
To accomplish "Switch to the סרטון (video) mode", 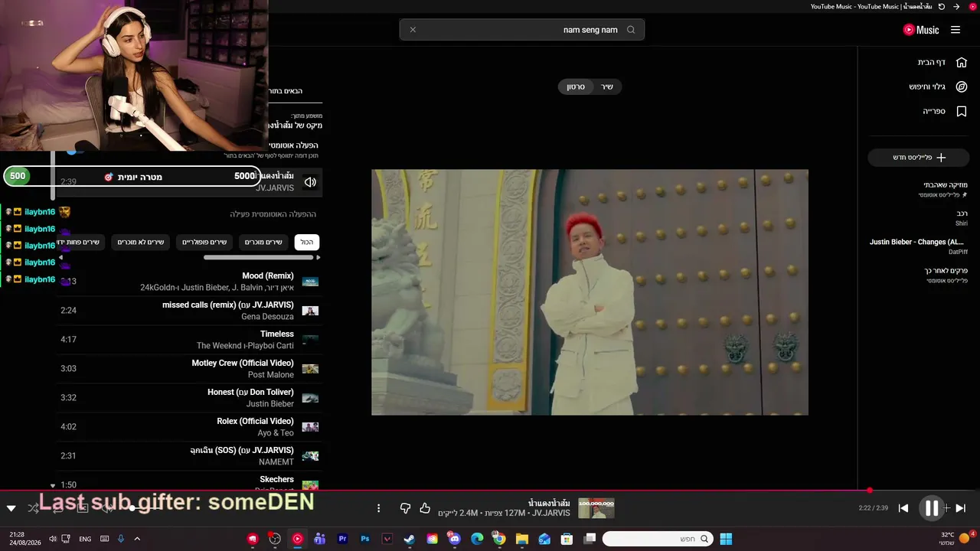I will 576,86.
